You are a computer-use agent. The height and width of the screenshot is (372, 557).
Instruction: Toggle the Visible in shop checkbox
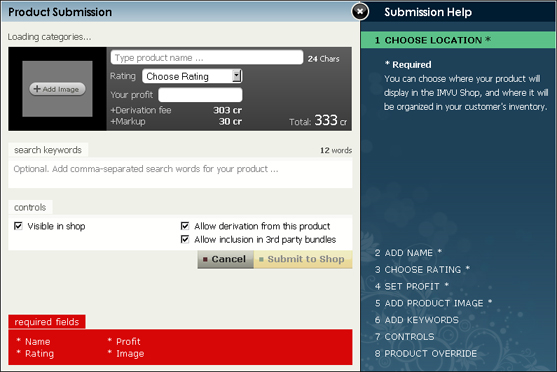pyautogui.click(x=18, y=226)
